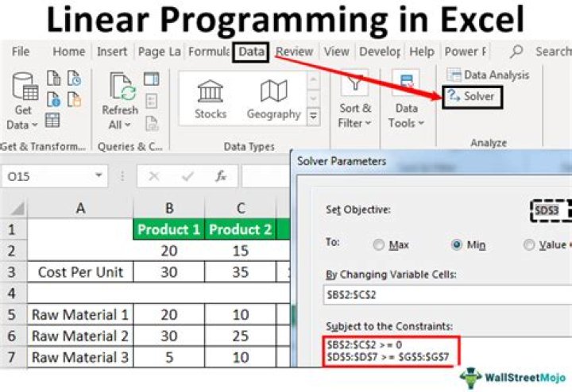Click the Sort & Filter funnel icon
Screen dimensions: 572x392
(354, 83)
